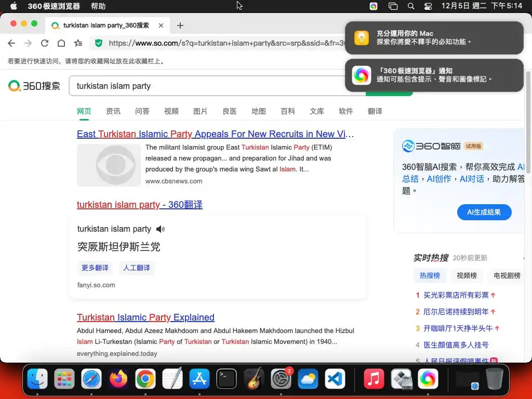Open Turkistan Islamic Party Explained result

coord(145,317)
